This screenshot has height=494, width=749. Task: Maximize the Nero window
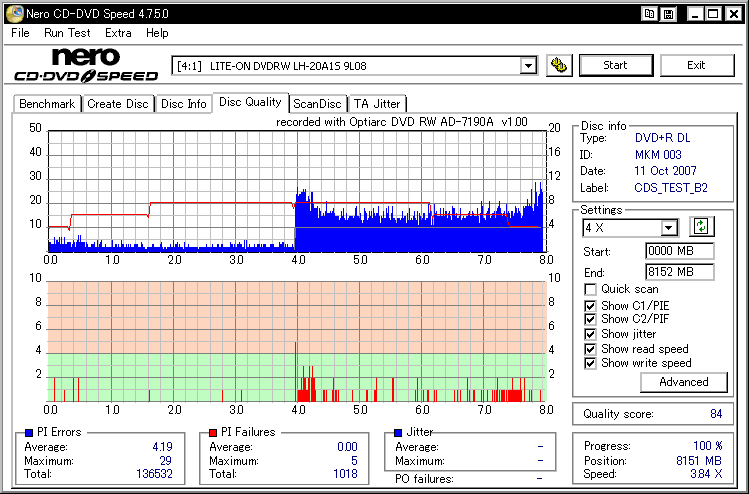coord(714,14)
